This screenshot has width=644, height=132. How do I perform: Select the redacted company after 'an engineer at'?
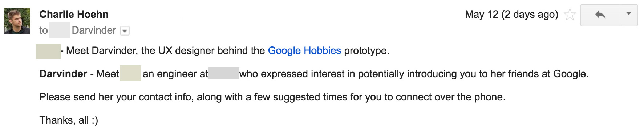224,74
